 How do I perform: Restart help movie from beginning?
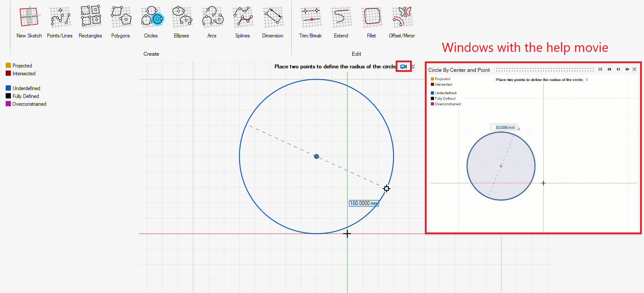click(x=601, y=70)
